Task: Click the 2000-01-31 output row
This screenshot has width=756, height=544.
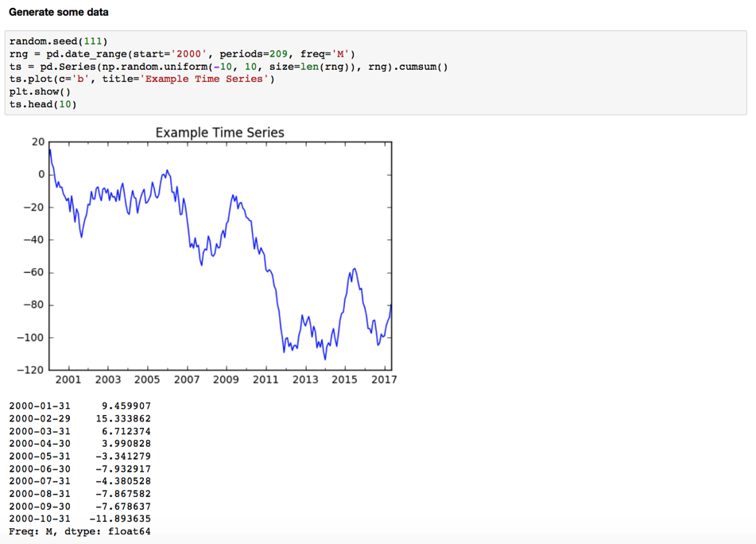Action: (80, 406)
